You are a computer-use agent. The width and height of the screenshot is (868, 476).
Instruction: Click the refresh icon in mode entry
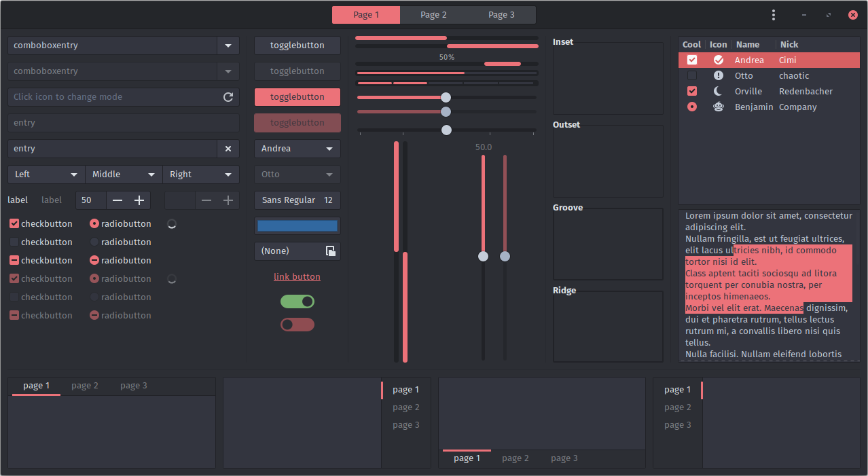coord(228,97)
